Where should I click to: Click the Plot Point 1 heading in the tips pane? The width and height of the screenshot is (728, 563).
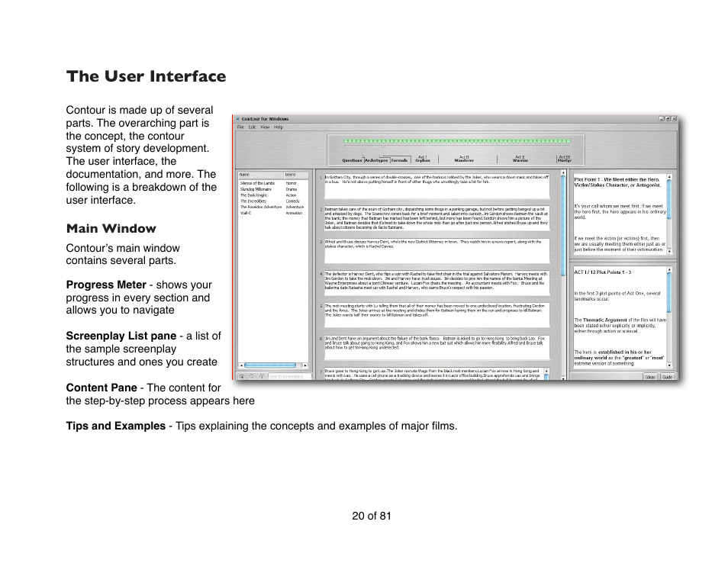[x=617, y=182]
